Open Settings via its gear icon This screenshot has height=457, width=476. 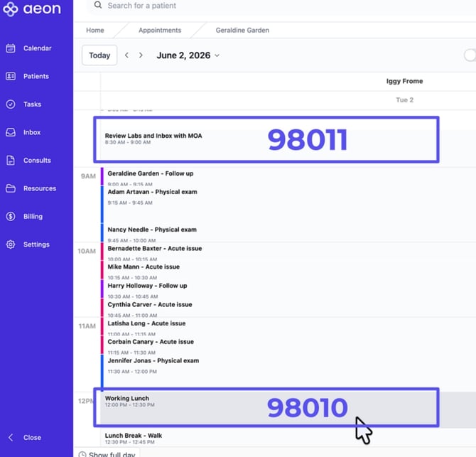pyautogui.click(x=11, y=244)
